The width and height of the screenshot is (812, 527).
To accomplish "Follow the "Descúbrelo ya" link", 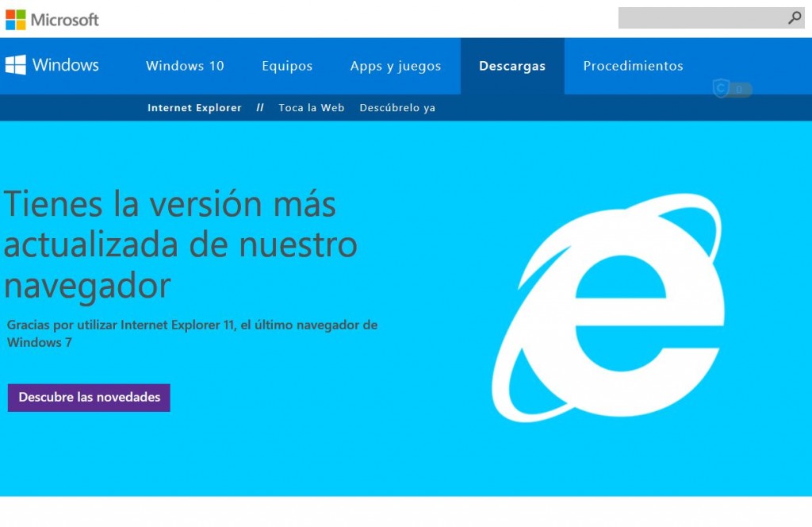I will [397, 107].
